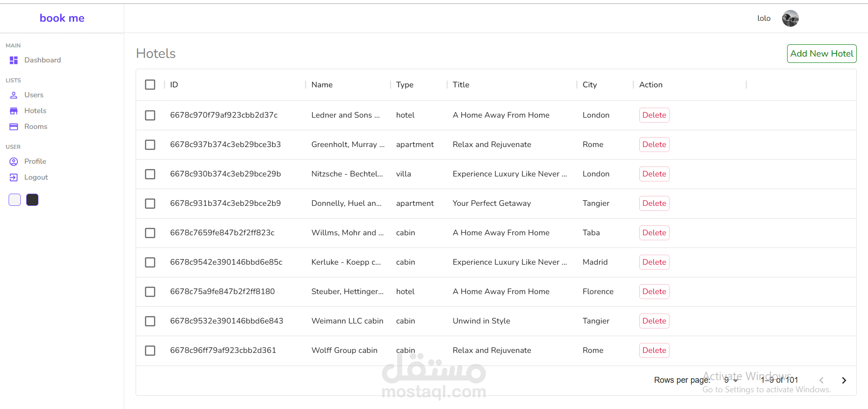This screenshot has width=868, height=409.
Task: Select ID 6678c930b374c3eb29bce29b cell
Action: click(x=225, y=174)
